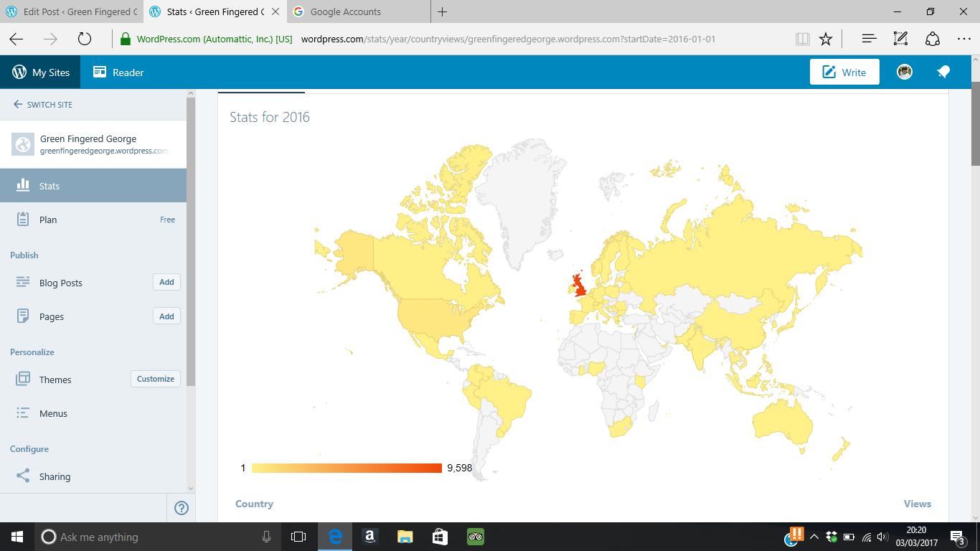Click the Write button

(844, 72)
